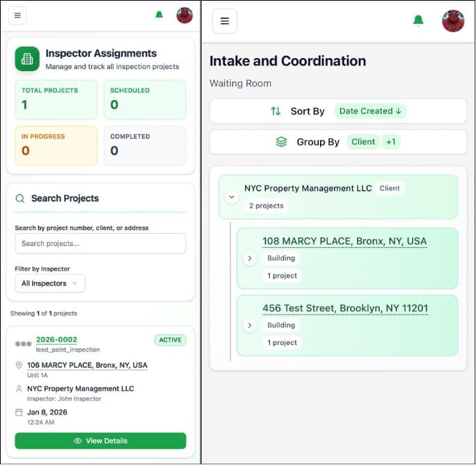Open the All Inspectors filter dropdown

[x=50, y=283]
